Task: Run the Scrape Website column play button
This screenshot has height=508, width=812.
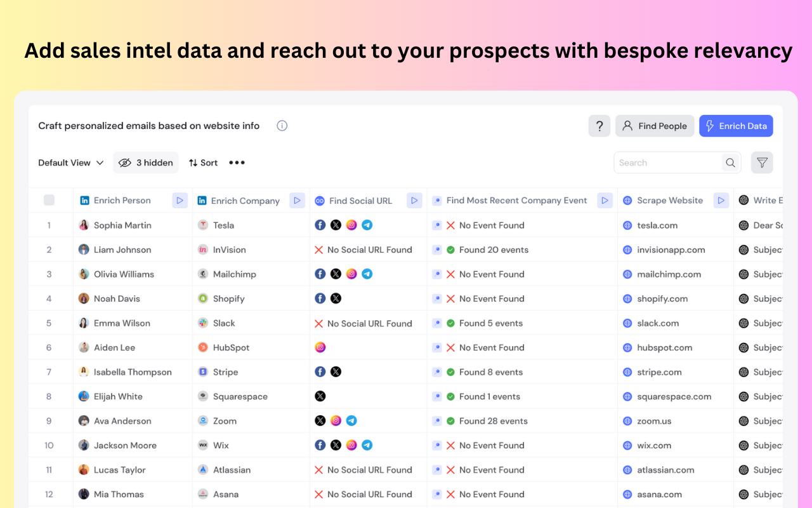Action: click(x=721, y=200)
